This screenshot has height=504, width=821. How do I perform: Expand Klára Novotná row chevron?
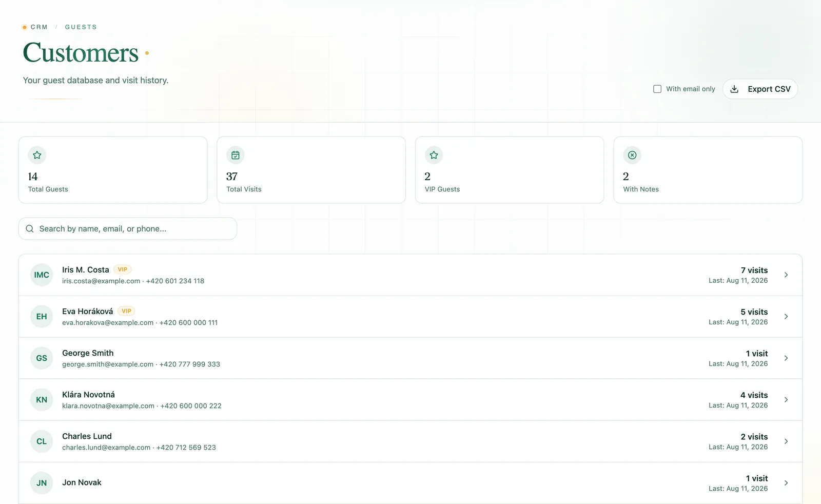(786, 400)
